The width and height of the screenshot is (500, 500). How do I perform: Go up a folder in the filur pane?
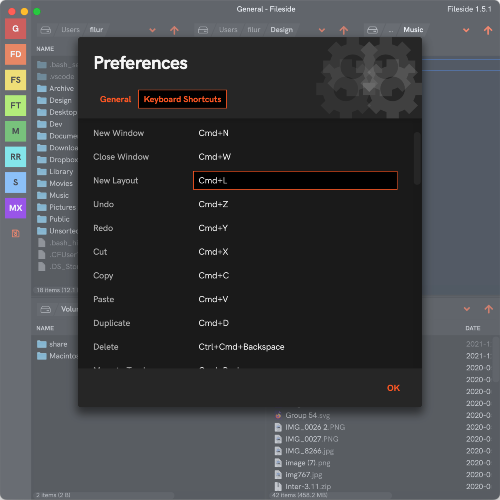(174, 30)
